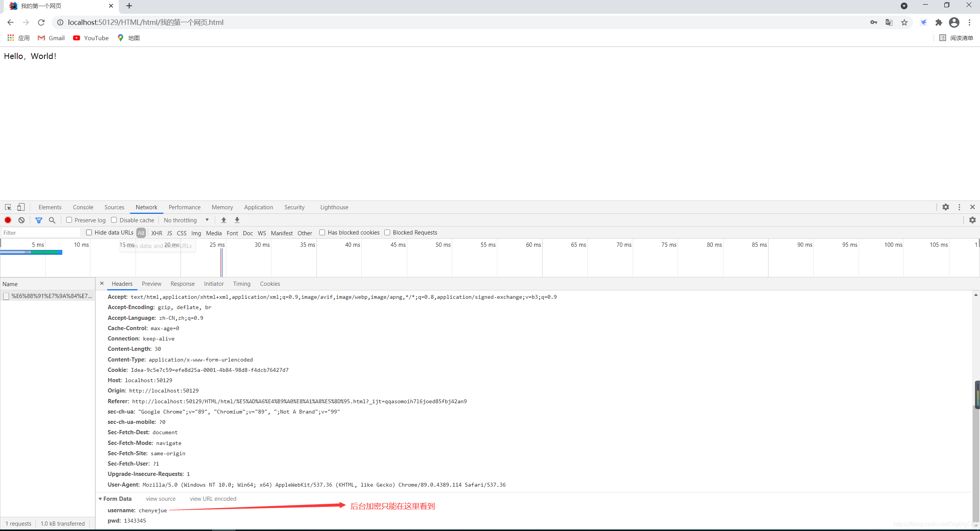This screenshot has width=980, height=531.
Task: Click the address bar URL
Action: pos(145,23)
